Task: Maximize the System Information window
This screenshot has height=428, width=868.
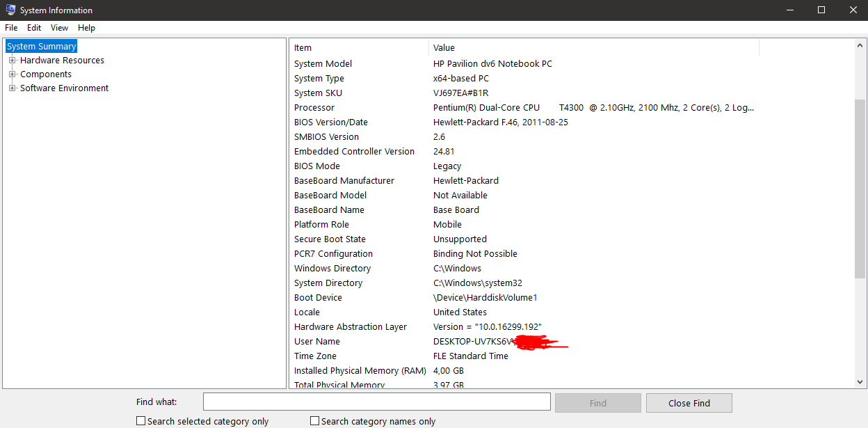Action: [821, 10]
